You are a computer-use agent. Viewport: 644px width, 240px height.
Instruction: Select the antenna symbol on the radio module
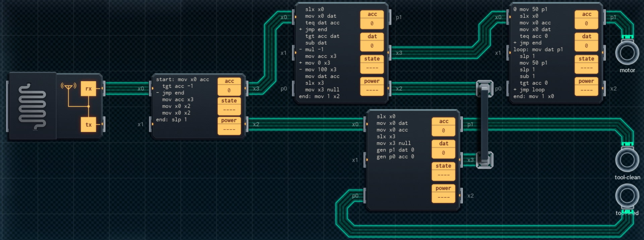click(x=68, y=87)
